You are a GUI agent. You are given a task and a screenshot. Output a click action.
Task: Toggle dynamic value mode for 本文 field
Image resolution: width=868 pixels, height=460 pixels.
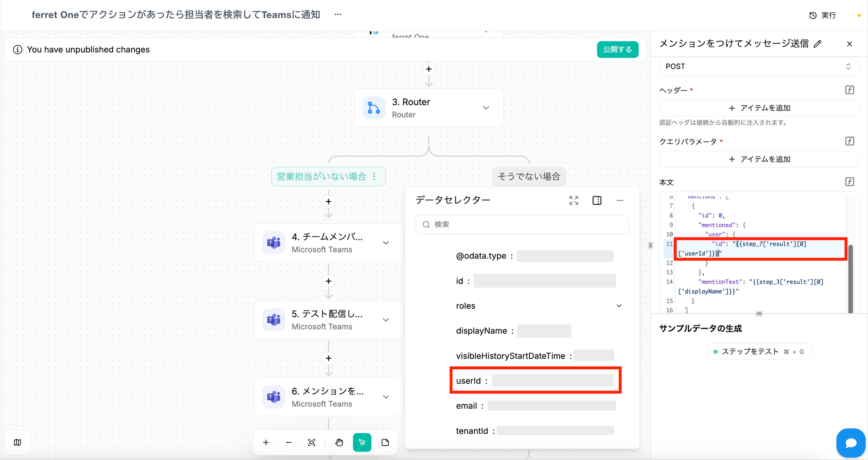(x=849, y=182)
